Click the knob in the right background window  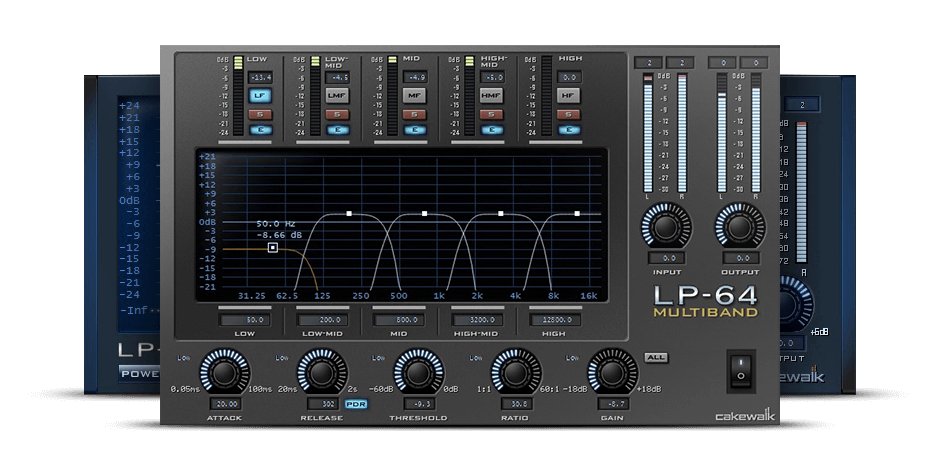(x=797, y=303)
